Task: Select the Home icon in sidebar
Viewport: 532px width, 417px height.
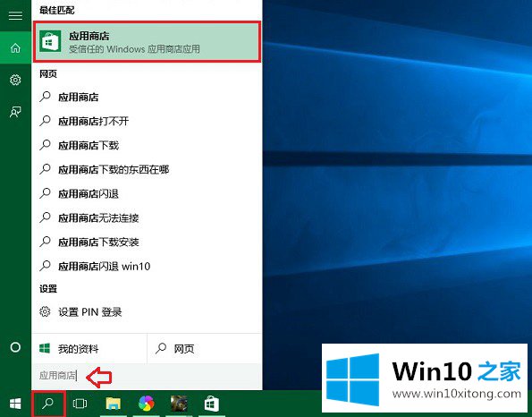Action: (x=15, y=48)
